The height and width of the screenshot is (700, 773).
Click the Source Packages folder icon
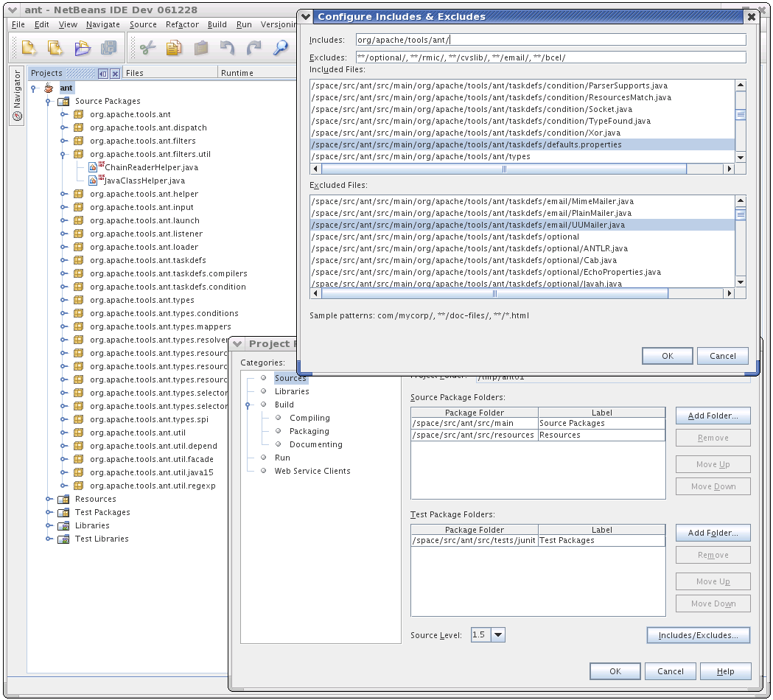tap(63, 102)
